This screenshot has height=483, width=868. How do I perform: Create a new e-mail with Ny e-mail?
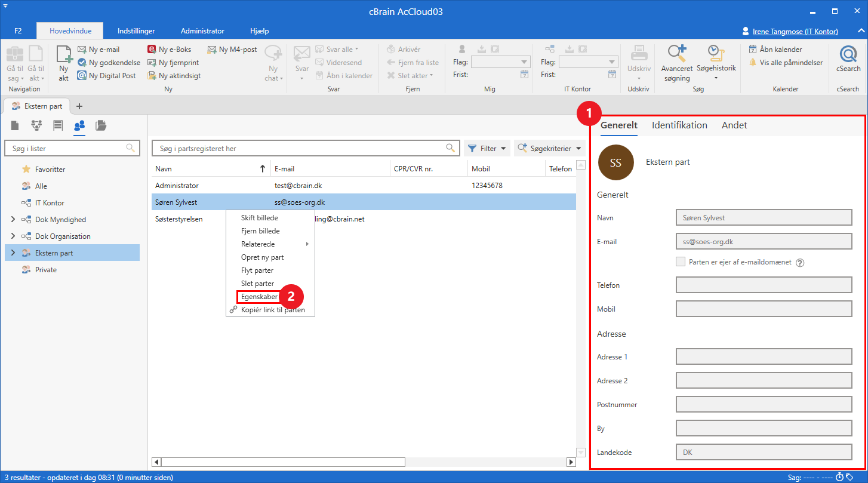tap(99, 50)
